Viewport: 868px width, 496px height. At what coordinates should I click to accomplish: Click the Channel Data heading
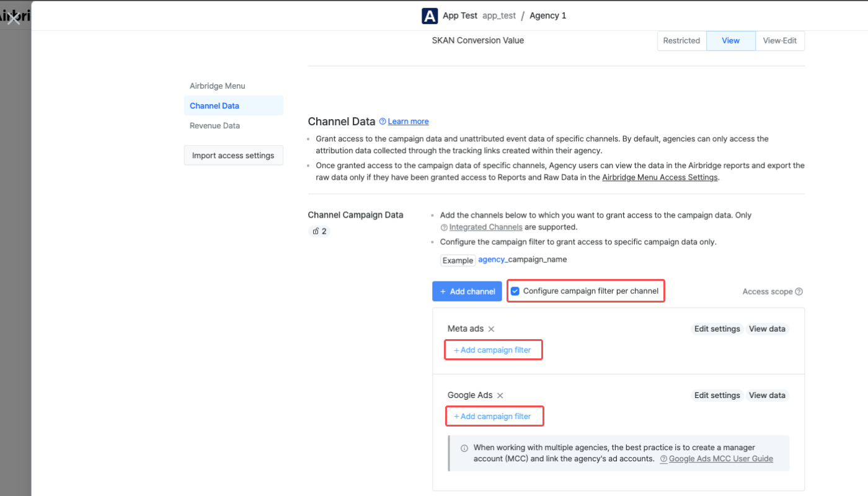point(342,122)
